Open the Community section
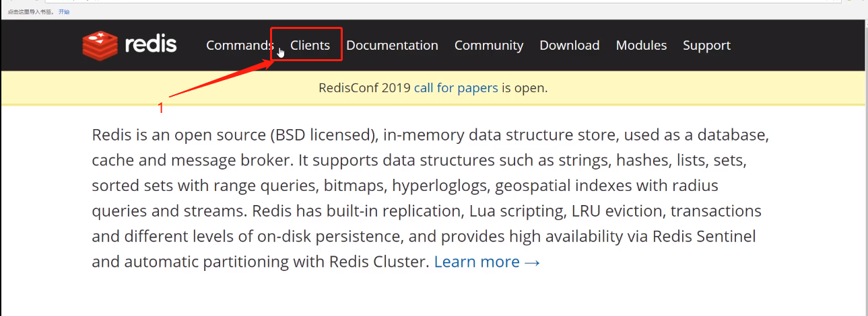 click(488, 45)
